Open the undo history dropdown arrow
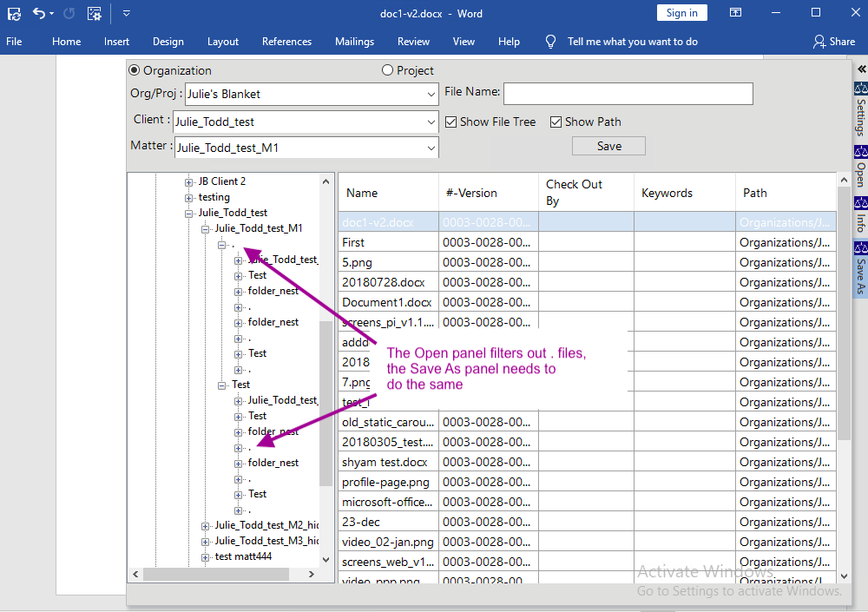868x612 pixels. tap(51, 13)
